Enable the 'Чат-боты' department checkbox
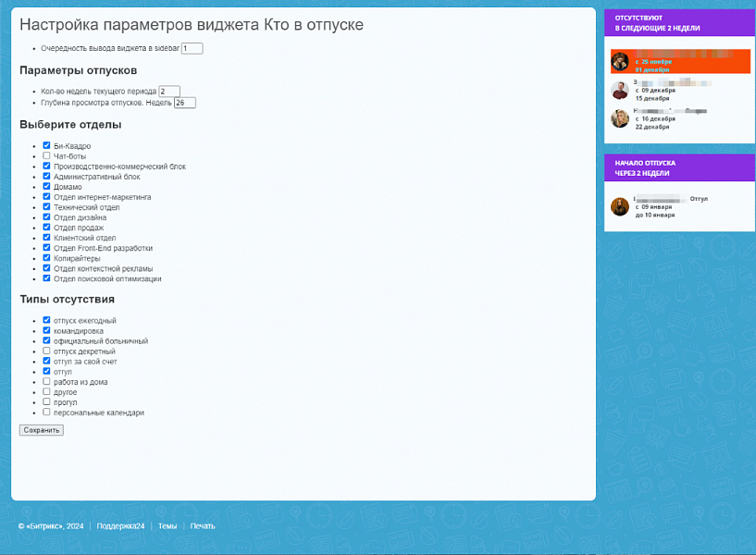This screenshot has height=555, width=756. [x=44, y=155]
